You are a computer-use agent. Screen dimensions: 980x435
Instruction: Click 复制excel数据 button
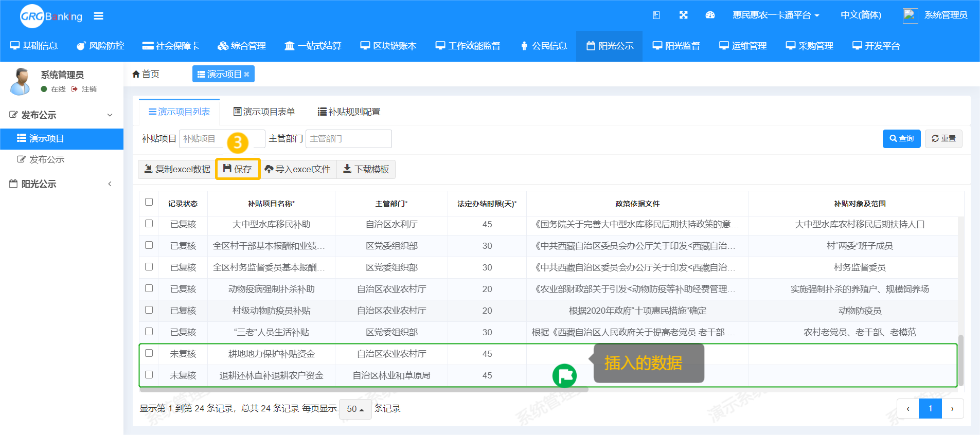pos(177,169)
